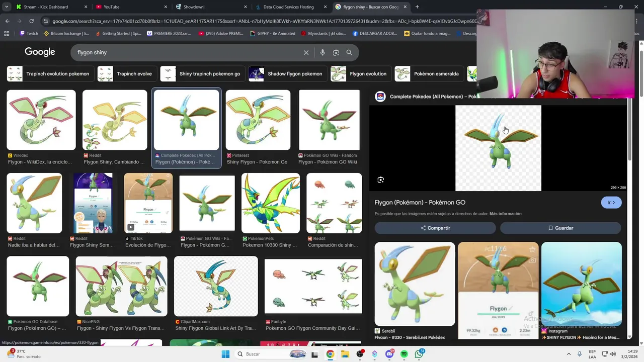Go to the Google logo homepage
644x362 pixels.
pyautogui.click(x=40, y=52)
